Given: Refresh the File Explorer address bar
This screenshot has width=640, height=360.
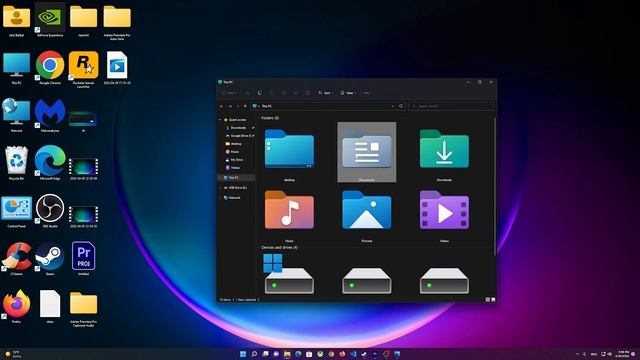Looking at the screenshot, I should tap(401, 106).
